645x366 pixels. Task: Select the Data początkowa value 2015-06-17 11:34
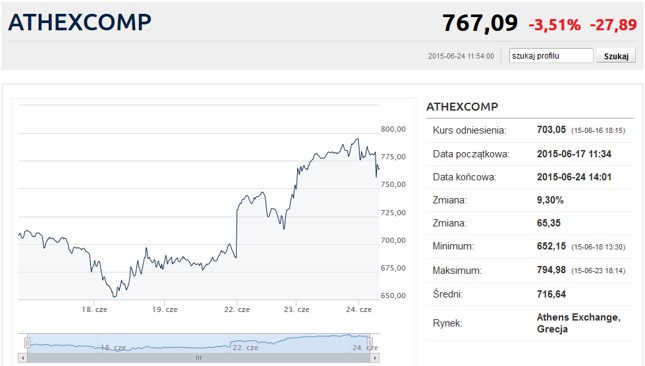coord(574,154)
